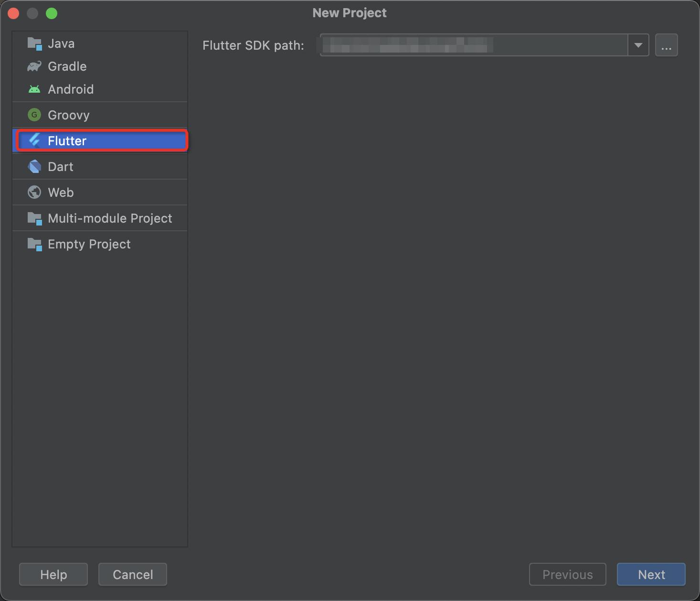Click the disabled Previous button
This screenshot has height=601, width=700.
567,574
